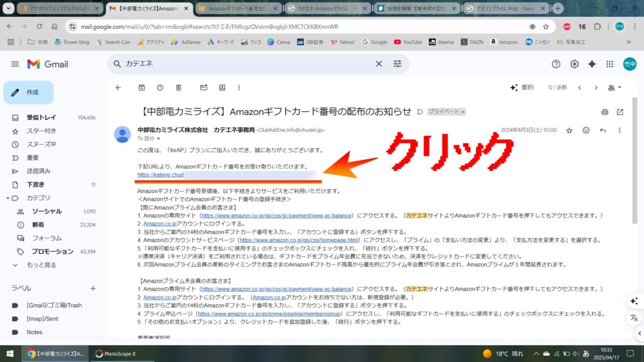This screenshot has height=362, width=644.
Task: Collapse the Categories (カテゴリ) section
Action: (8, 198)
